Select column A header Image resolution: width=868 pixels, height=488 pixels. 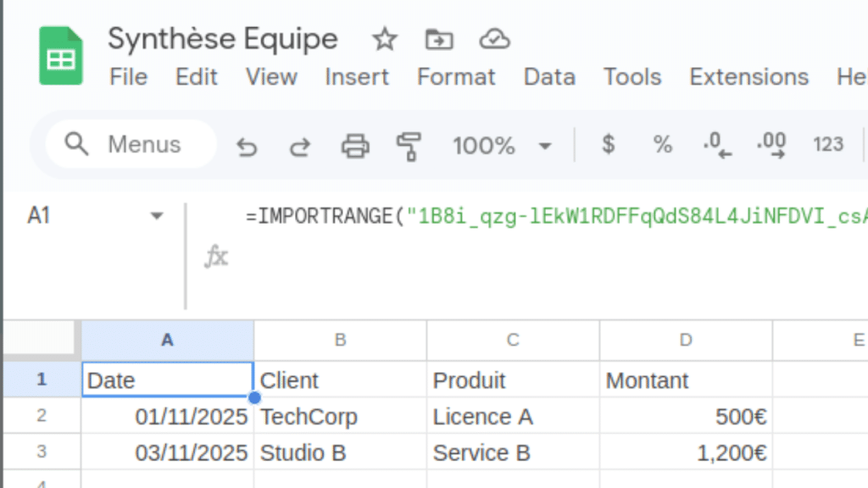(x=167, y=341)
